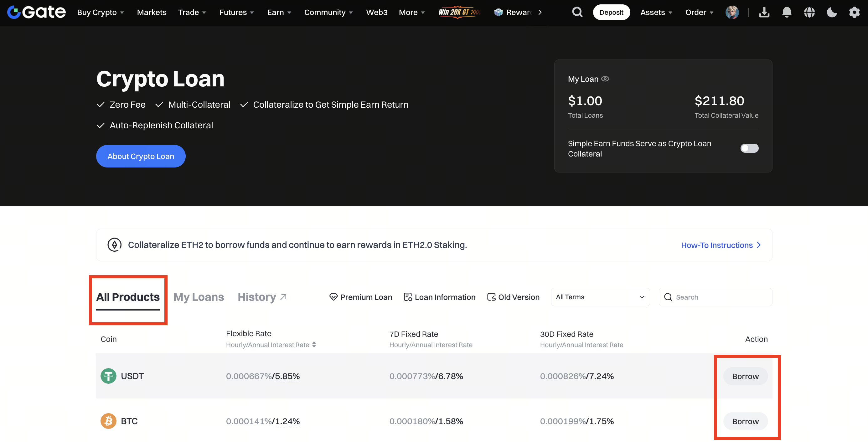Image resolution: width=868 pixels, height=442 pixels.
Task: Toggle Simple Earn Funds as collateral switch
Action: 749,148
